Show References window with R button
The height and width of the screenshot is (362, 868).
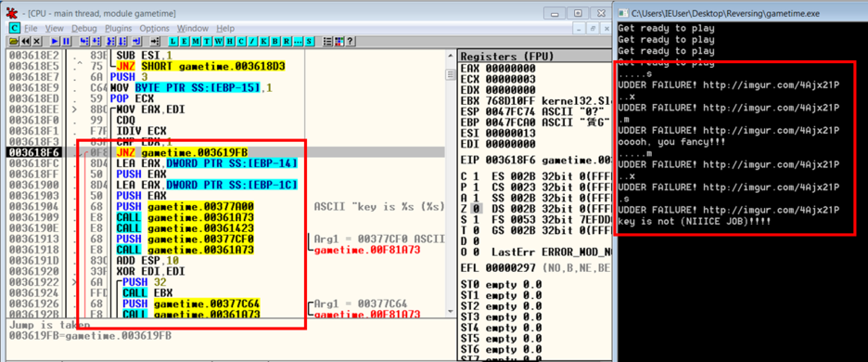point(287,41)
